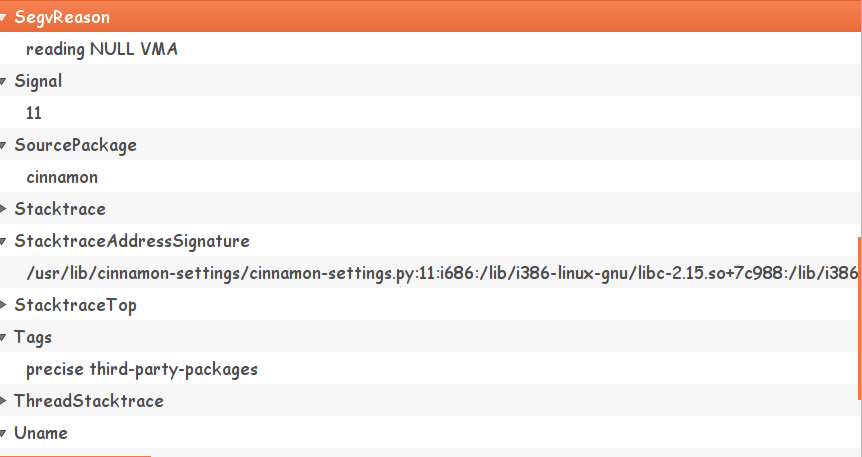Expand the StacktraceTop triangle

click(4, 306)
